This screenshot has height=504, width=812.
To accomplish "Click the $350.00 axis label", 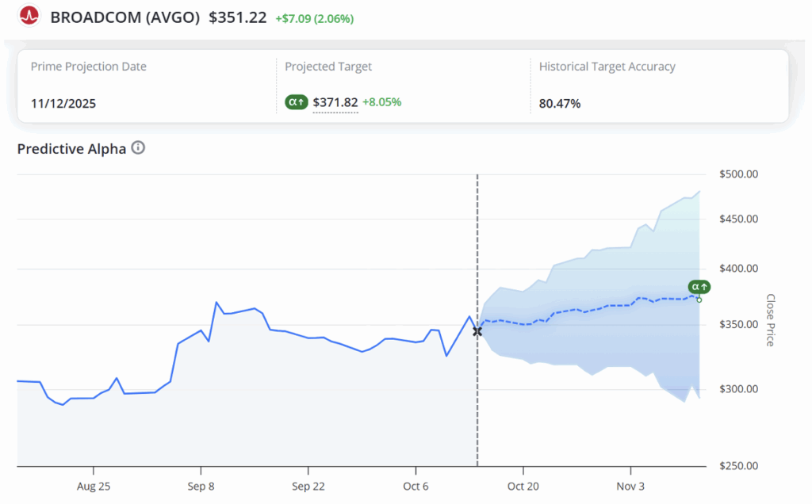I will [738, 324].
